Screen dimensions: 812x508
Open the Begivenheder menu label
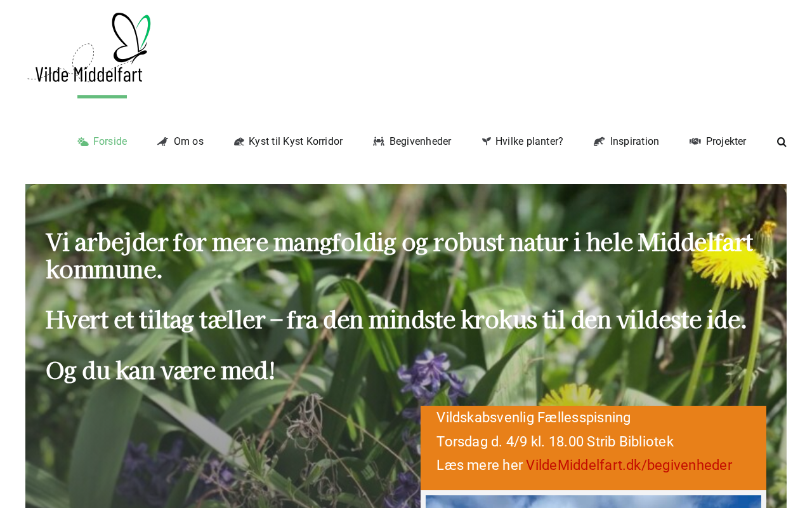(420, 142)
